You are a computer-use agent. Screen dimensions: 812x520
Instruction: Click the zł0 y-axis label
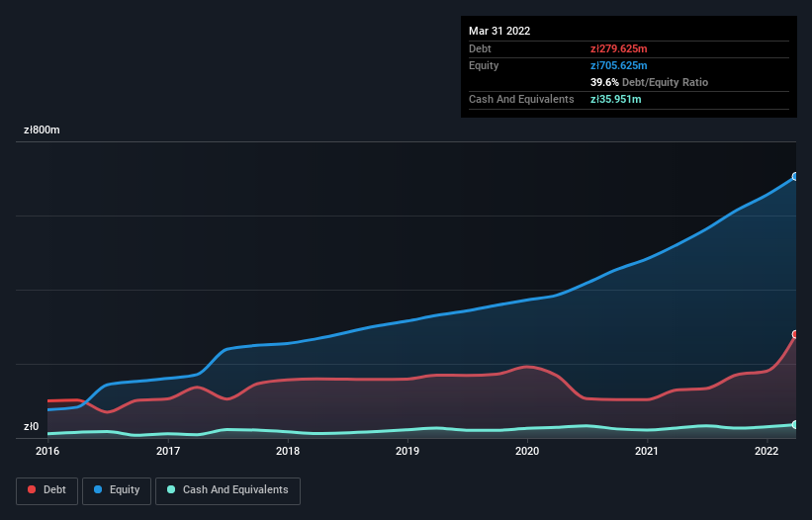31,427
